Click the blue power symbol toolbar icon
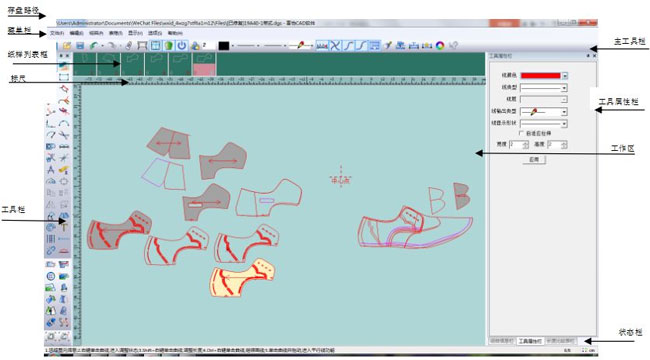Viewport: 650px width, 360px height. [182, 46]
